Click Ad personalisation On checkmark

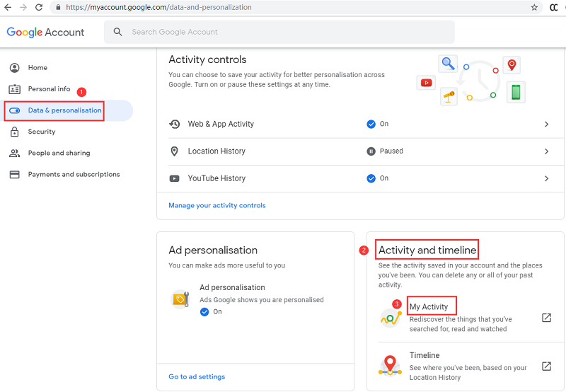pyautogui.click(x=204, y=312)
